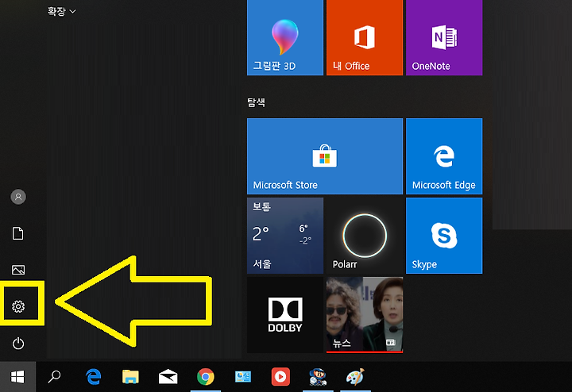Screen dimensions: 572x392
Task: Open the Power options button
Action: (18, 343)
